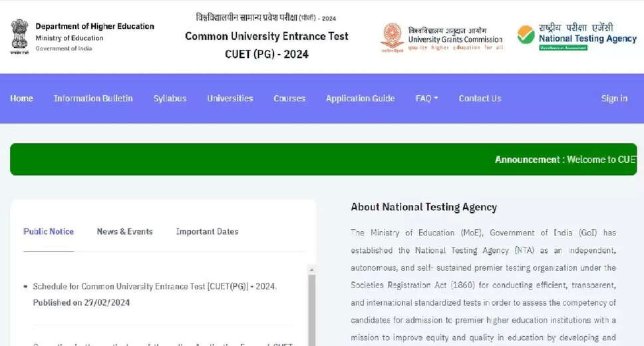Click the CUET (PG) - 2024 heading
Screen dimensions: 644x346
pyautogui.click(x=267, y=55)
